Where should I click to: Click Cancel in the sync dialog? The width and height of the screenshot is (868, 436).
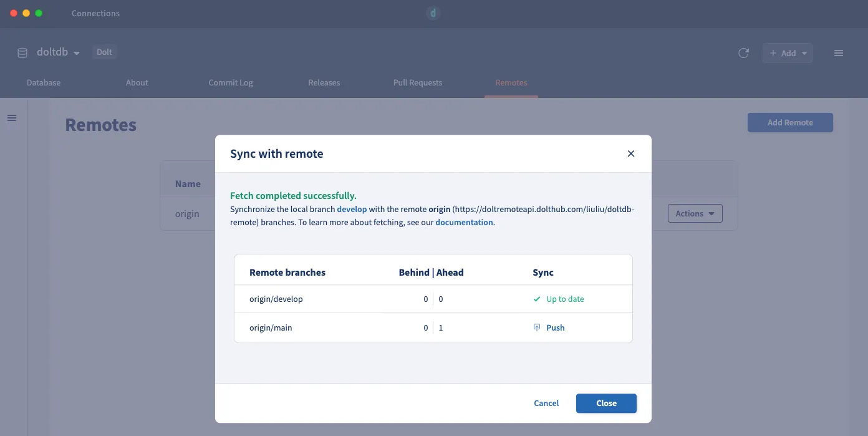[546, 404]
